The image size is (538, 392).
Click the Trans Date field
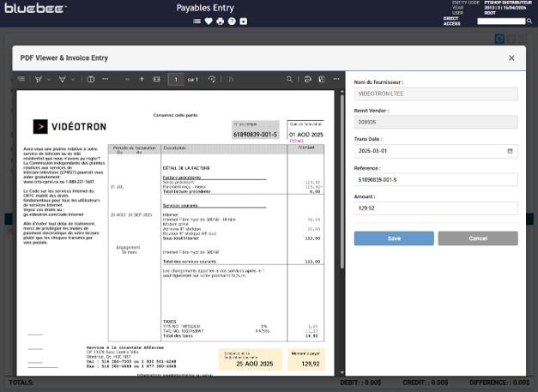436,151
